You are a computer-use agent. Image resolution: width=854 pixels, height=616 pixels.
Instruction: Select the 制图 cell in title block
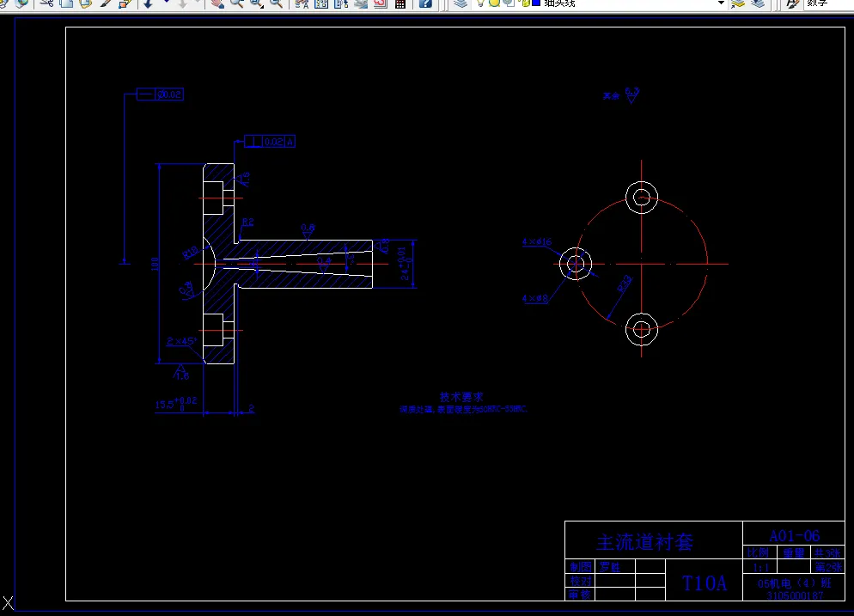click(x=580, y=567)
